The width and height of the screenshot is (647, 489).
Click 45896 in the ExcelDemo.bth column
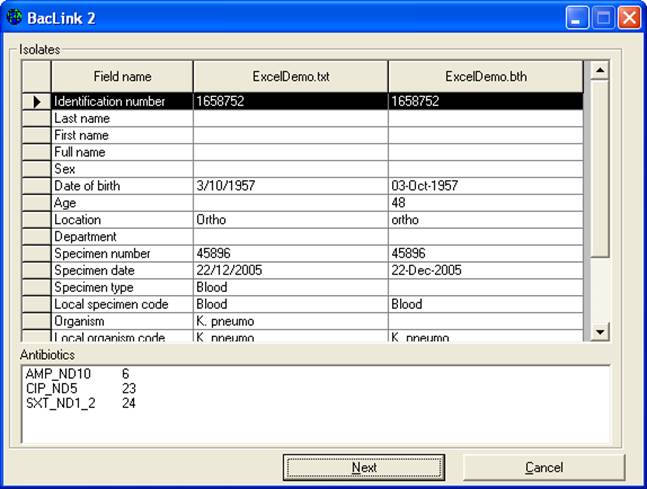tap(486, 254)
